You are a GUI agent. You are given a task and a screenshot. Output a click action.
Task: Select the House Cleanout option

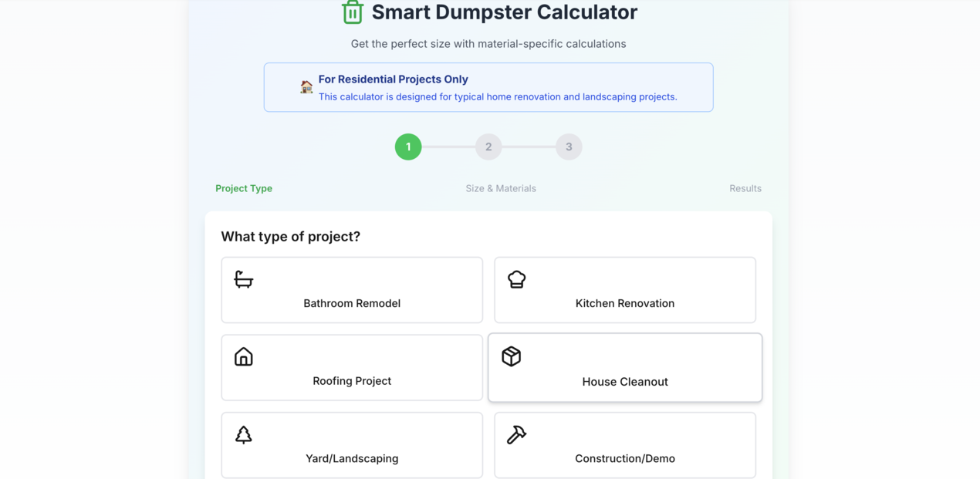pyautogui.click(x=625, y=368)
